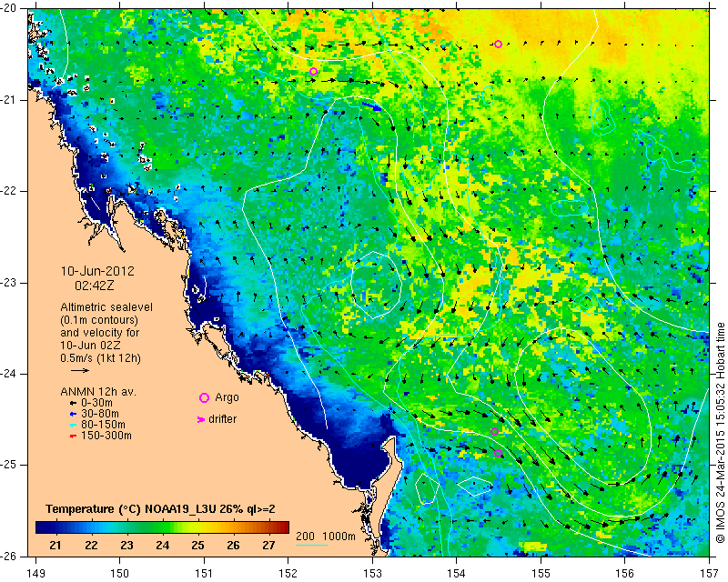Click the date label 10-Jun-2012
Image resolution: width=728 pixels, height=582 pixels.
pos(97,271)
